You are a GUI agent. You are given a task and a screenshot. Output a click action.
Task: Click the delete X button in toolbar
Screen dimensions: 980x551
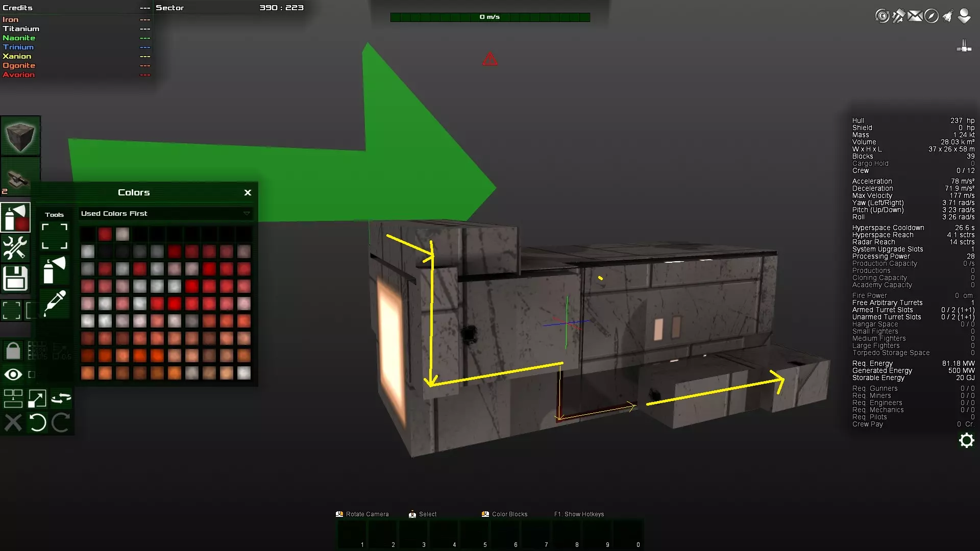coord(13,422)
